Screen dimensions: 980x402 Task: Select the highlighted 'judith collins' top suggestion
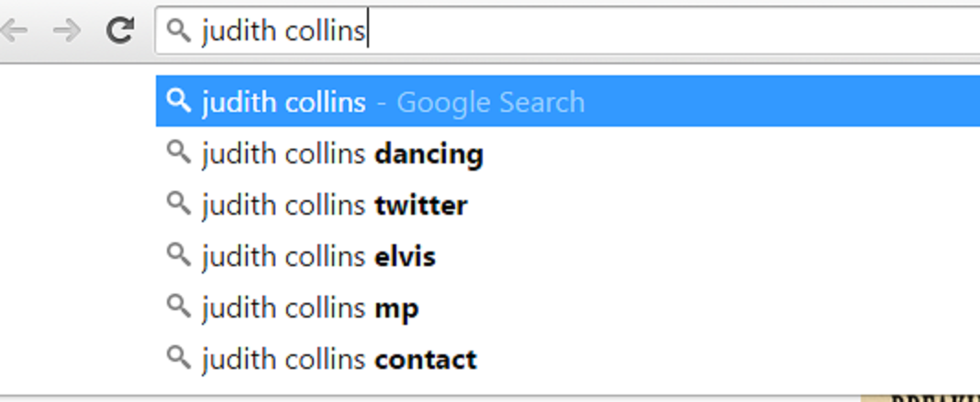click(x=284, y=102)
